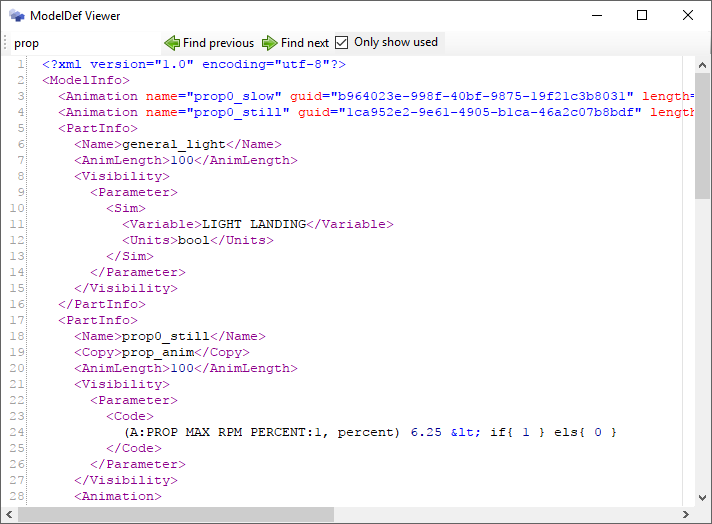Click the horizontal scrollbar right arrow
The width and height of the screenshot is (712, 524).
(x=686, y=514)
